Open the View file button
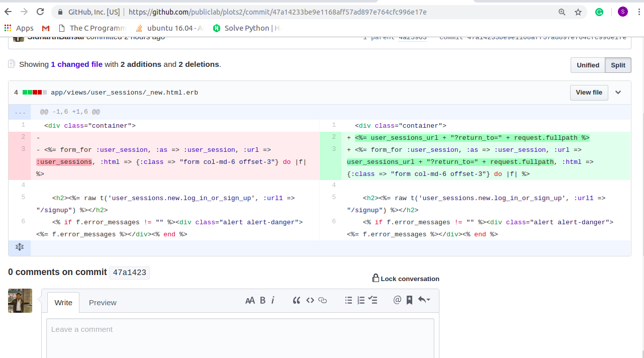 pyautogui.click(x=589, y=93)
